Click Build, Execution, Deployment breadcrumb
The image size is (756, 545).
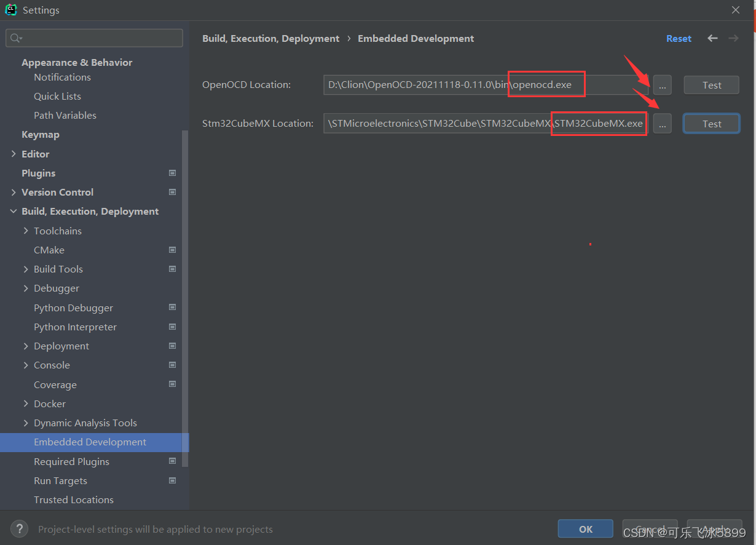click(x=270, y=38)
